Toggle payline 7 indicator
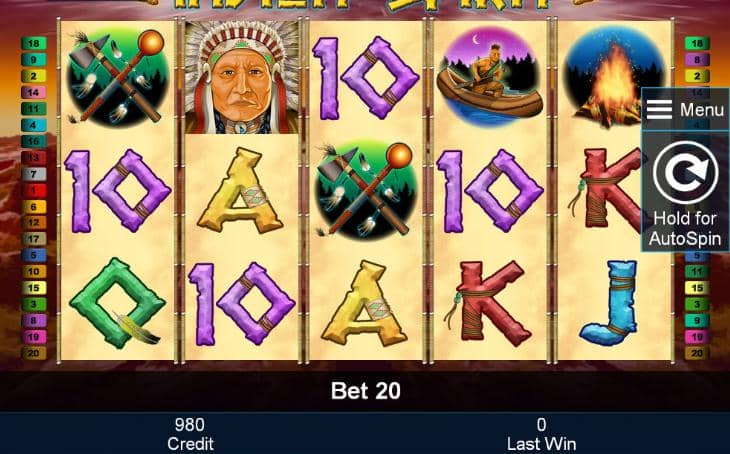Viewport: 730px width, 454px height. point(34,174)
